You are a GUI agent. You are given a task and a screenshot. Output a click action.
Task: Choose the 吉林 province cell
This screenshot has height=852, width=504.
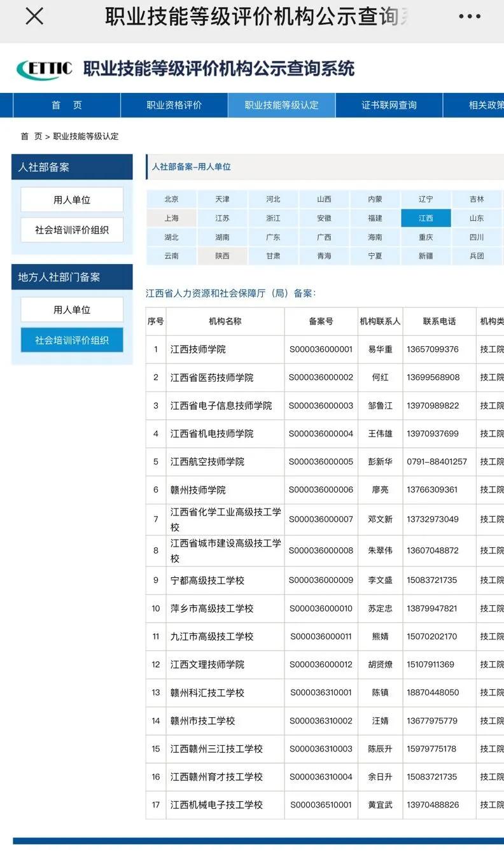pyautogui.click(x=477, y=199)
